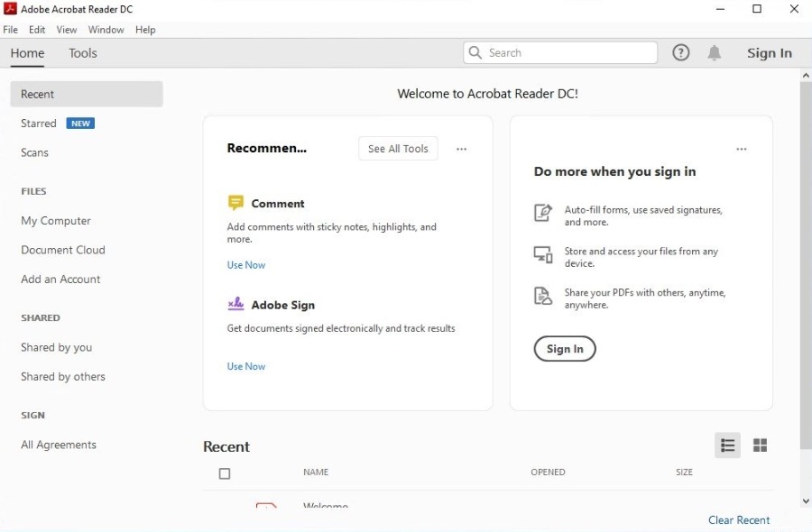Switch to the Tools tab

83,53
